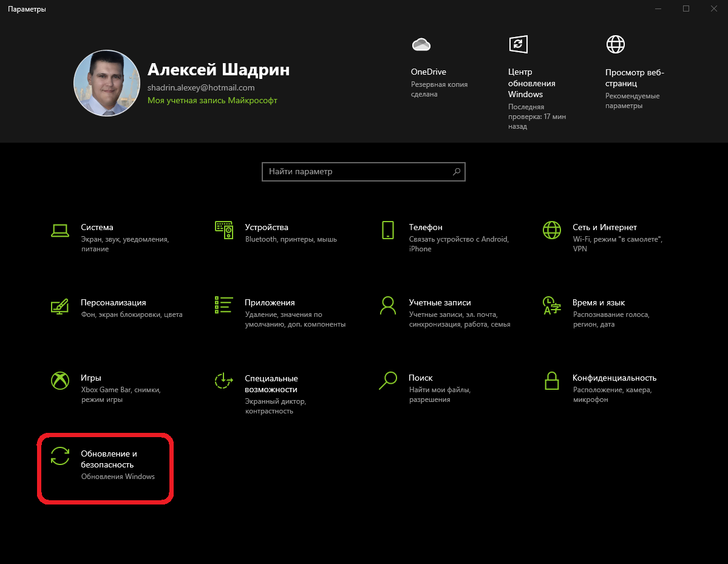Click the Просмотр веб-страниц globe icon
Viewport: 728px width, 564px height.
click(616, 44)
